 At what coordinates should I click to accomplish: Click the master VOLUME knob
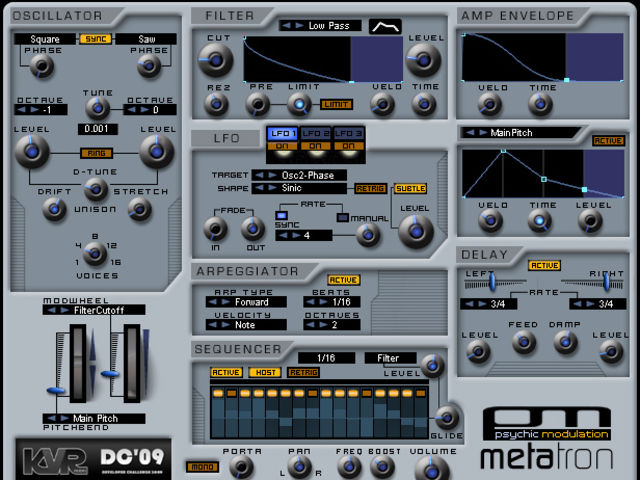432,469
